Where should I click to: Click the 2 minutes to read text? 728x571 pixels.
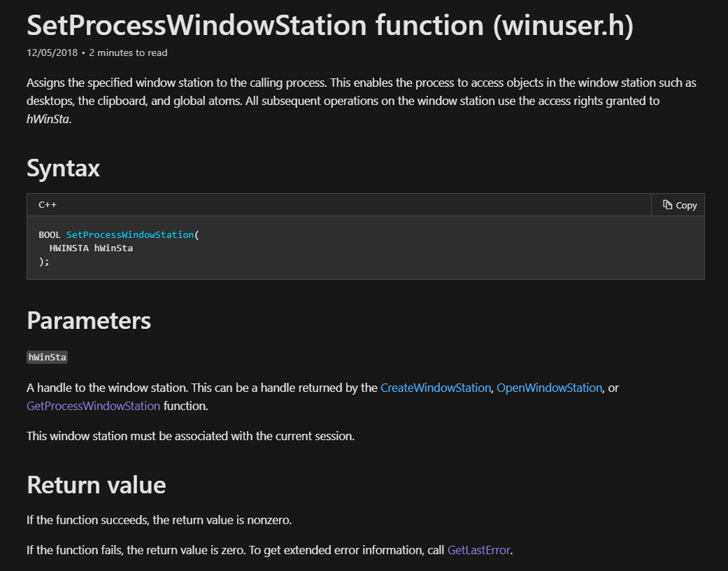[128, 53]
